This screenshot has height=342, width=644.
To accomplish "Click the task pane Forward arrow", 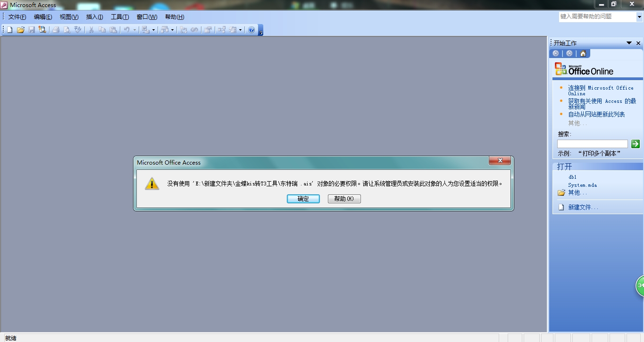I will click(x=569, y=53).
